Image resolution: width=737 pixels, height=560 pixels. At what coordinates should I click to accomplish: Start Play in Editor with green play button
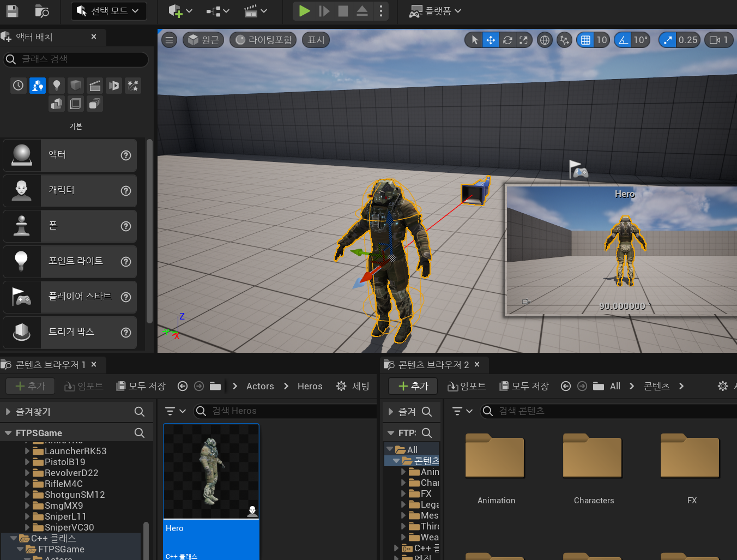coord(305,10)
